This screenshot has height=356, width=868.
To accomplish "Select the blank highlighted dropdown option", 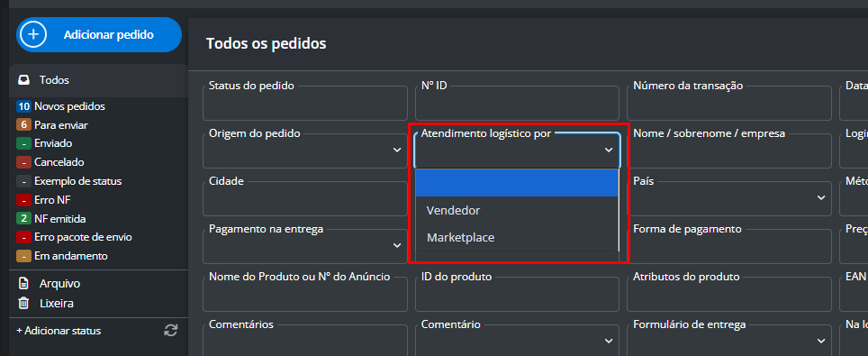I will tap(517, 183).
